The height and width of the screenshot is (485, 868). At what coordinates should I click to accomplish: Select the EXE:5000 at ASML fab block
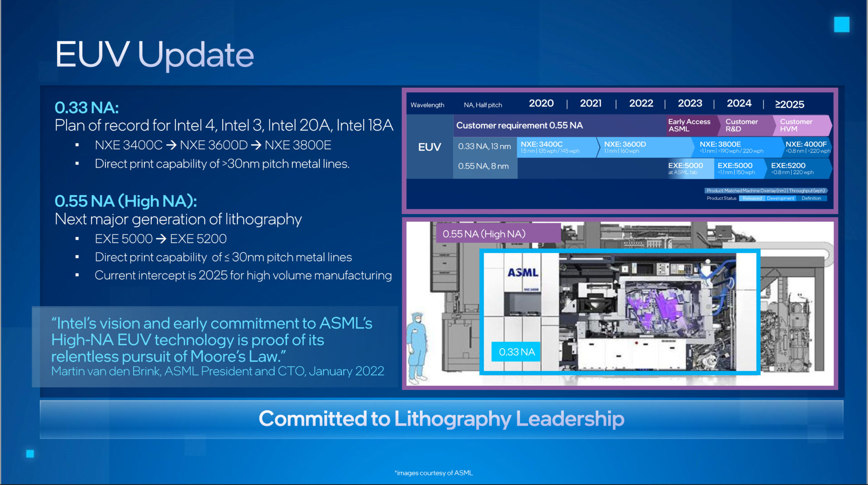tap(684, 168)
